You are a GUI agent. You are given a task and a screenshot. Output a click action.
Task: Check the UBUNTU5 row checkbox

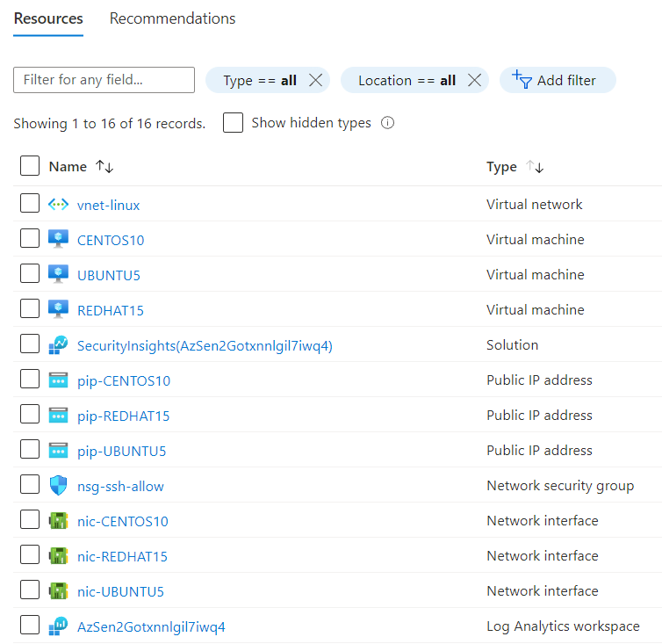click(x=30, y=273)
